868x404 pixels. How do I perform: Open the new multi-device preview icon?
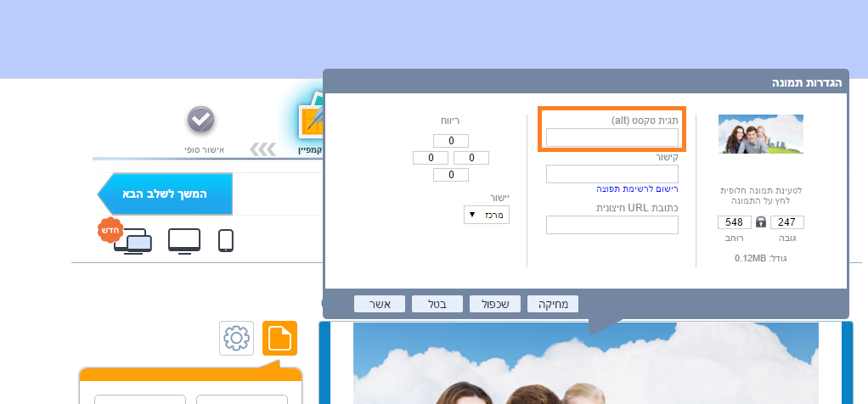click(x=132, y=241)
